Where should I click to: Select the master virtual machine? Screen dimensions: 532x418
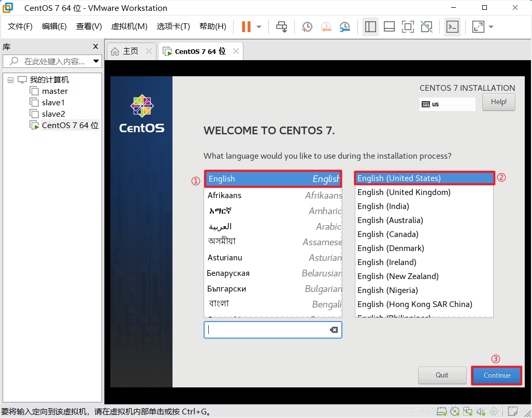tap(54, 91)
